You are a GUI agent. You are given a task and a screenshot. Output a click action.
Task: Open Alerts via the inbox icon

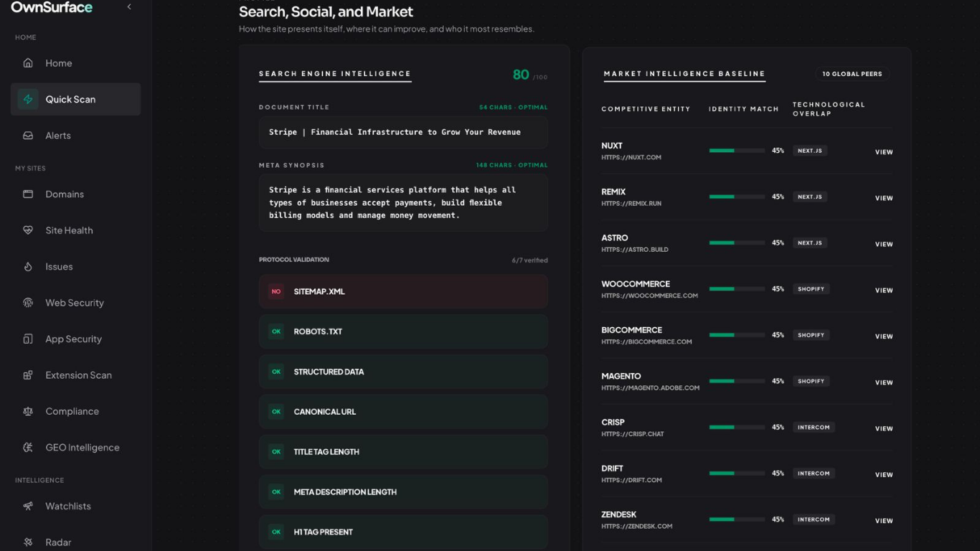[x=28, y=136]
